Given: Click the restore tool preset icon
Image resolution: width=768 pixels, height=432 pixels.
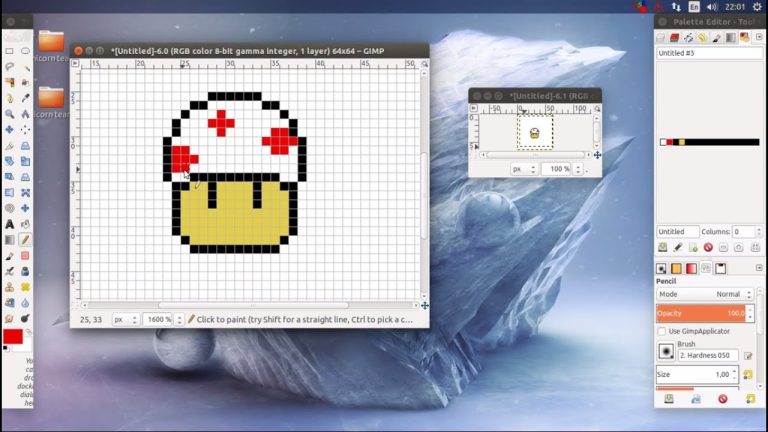Looking at the screenshot, I should [696, 399].
